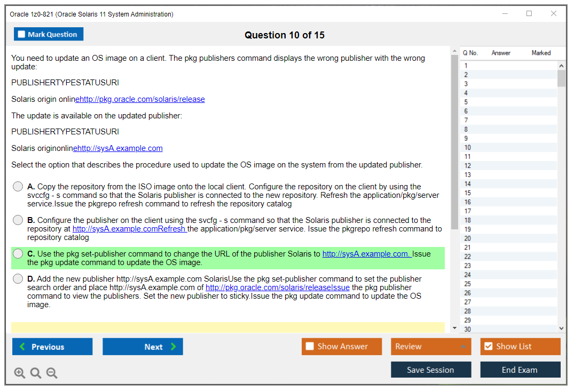Click the End Exam button
Screen dimensions: 574x392
tap(520, 370)
